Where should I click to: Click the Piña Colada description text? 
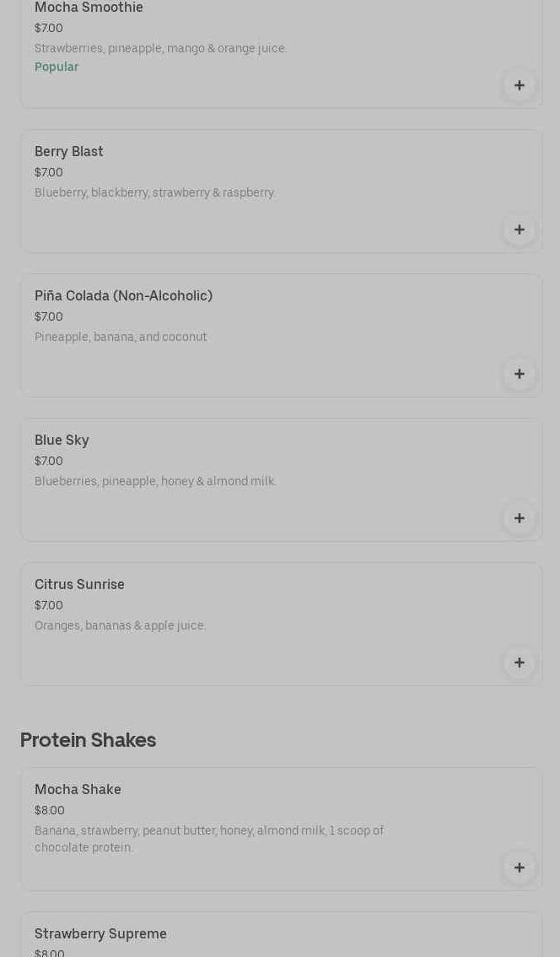[x=121, y=338]
